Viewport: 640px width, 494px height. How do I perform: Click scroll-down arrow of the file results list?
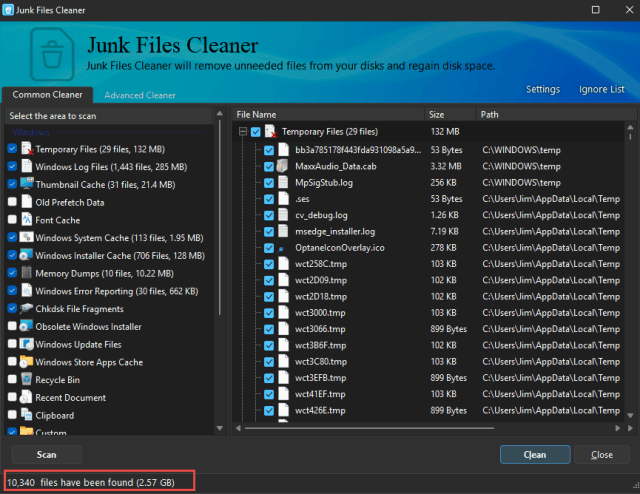click(x=630, y=416)
